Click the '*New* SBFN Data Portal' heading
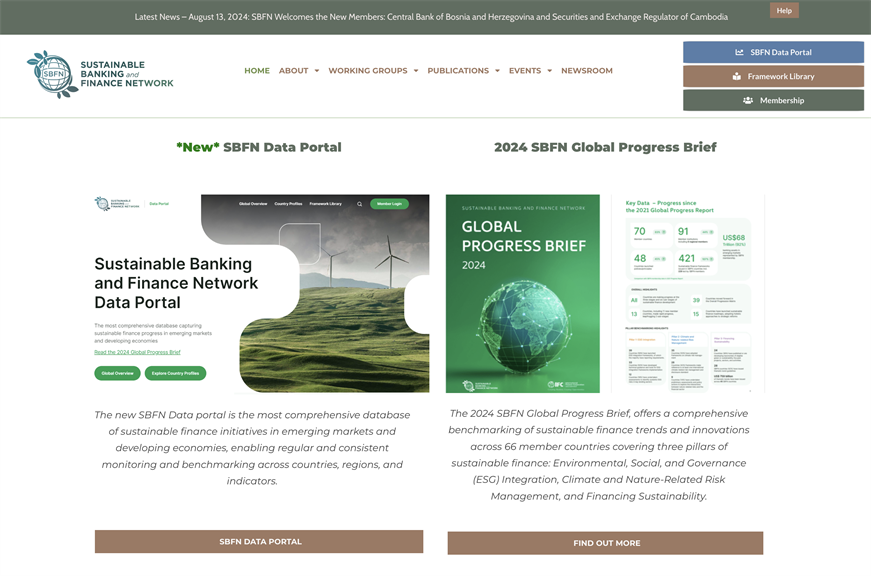 (259, 147)
